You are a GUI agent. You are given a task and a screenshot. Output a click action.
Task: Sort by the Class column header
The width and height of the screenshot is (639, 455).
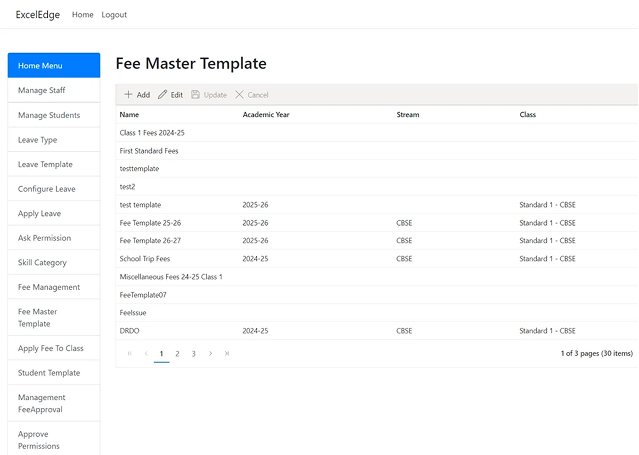click(x=527, y=115)
